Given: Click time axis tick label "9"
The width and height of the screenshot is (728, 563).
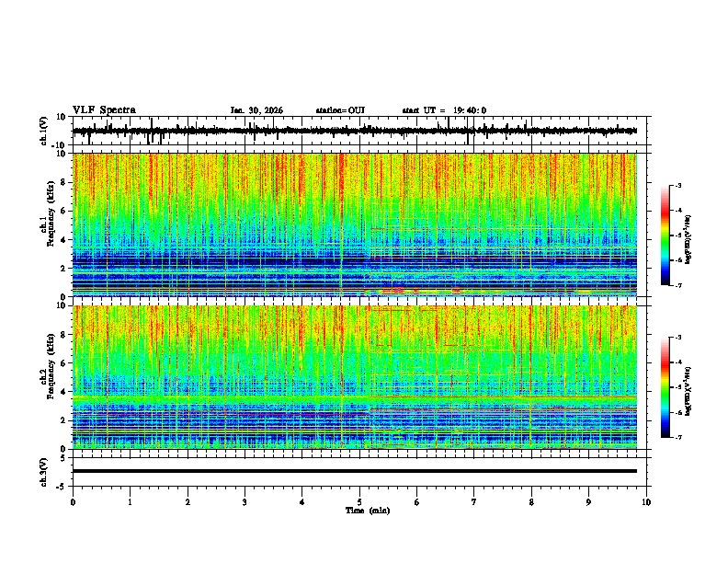Looking at the screenshot, I should 588,502.
